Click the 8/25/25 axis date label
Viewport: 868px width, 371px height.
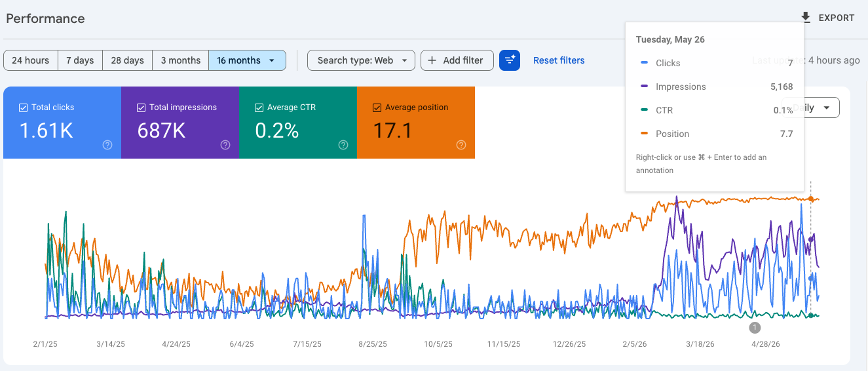373,343
